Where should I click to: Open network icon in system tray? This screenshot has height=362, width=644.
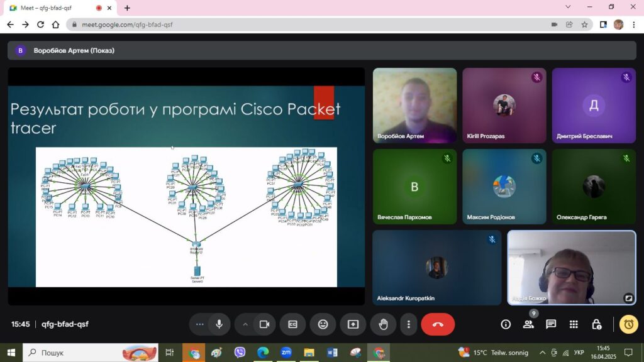click(x=565, y=353)
